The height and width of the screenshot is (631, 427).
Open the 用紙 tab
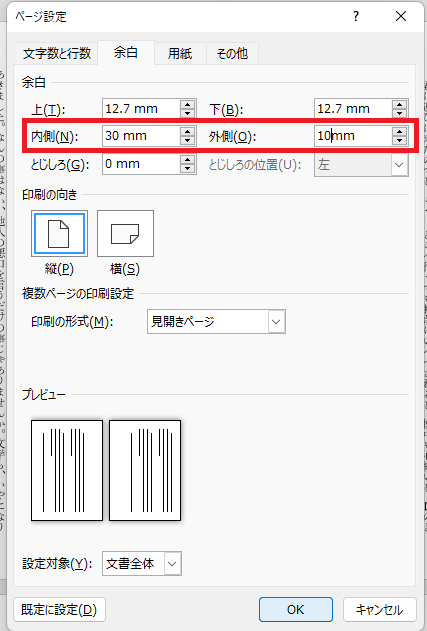[x=180, y=53]
